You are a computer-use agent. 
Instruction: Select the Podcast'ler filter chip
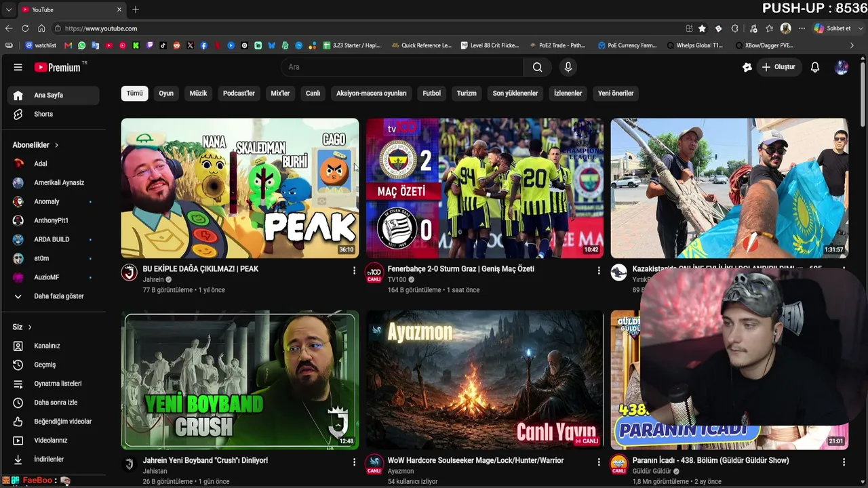[239, 94]
